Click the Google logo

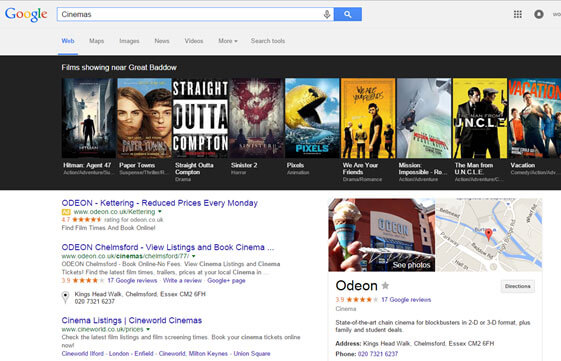click(26, 14)
